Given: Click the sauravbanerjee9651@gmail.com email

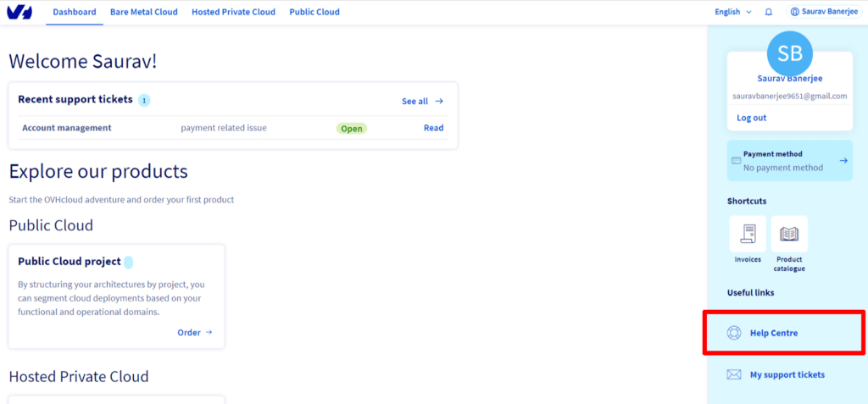Looking at the screenshot, I should click(x=790, y=96).
